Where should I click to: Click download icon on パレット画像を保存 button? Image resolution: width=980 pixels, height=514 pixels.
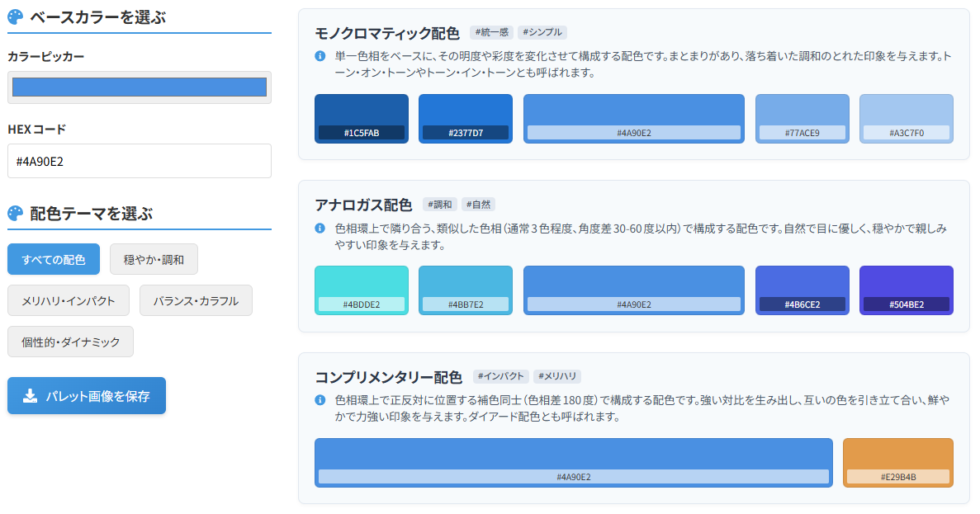(x=30, y=396)
